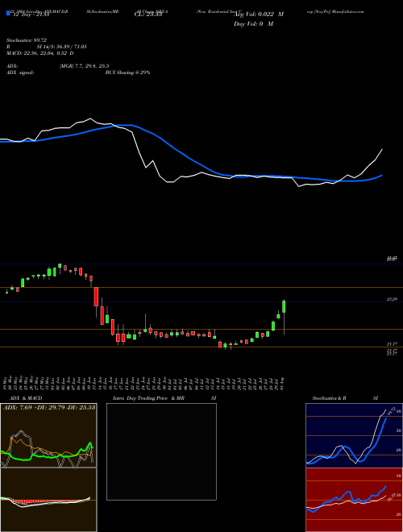Select the last green candlestick on 01 Aug

pos(284,306)
